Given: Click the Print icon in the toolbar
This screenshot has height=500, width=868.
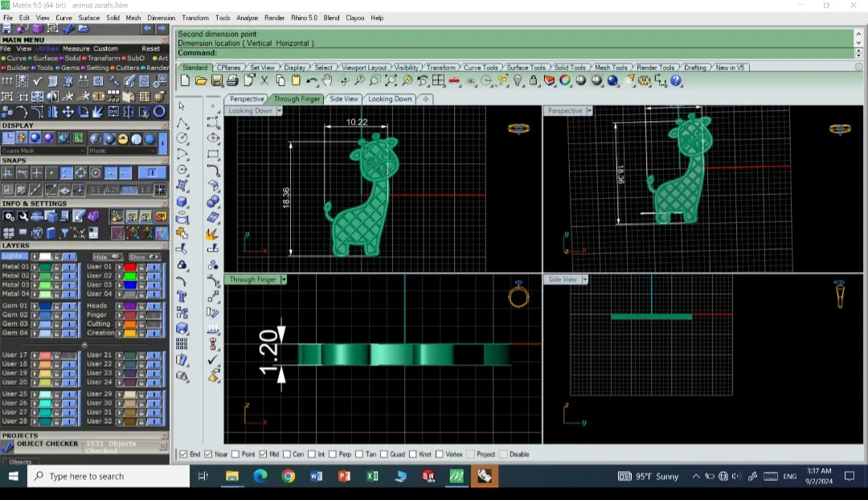Looking at the screenshot, I should coord(232,81).
